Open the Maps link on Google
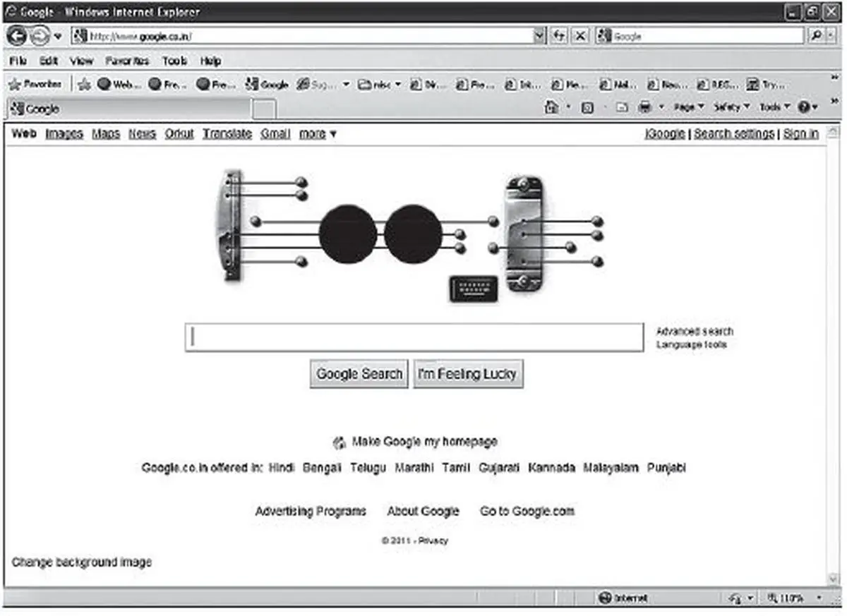This screenshot has width=847, height=616. [106, 133]
